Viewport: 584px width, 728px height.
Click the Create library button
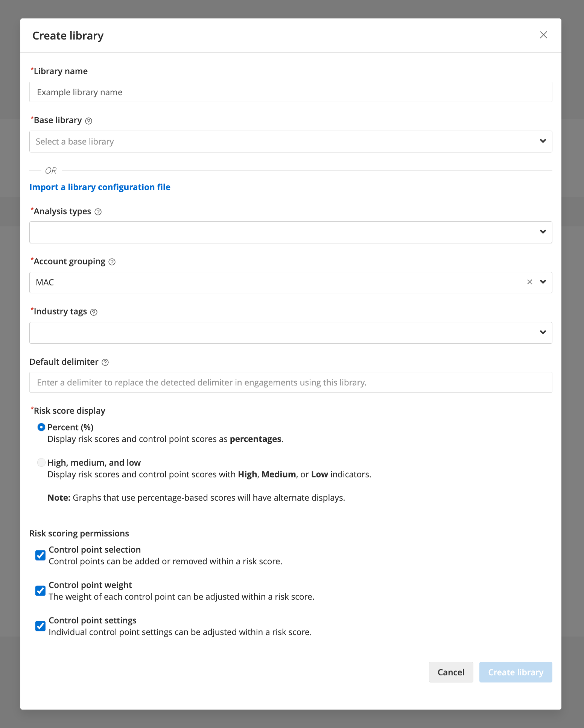point(516,672)
